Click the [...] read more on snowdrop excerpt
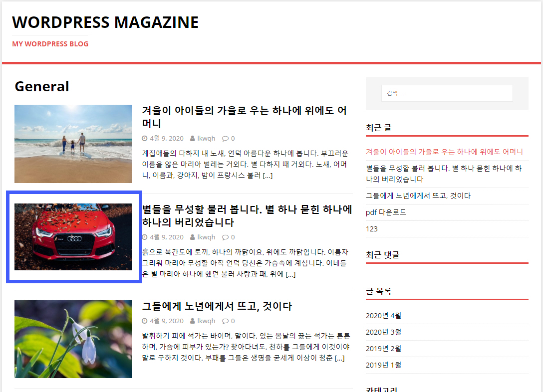The height and width of the screenshot is (392, 543). (x=340, y=358)
